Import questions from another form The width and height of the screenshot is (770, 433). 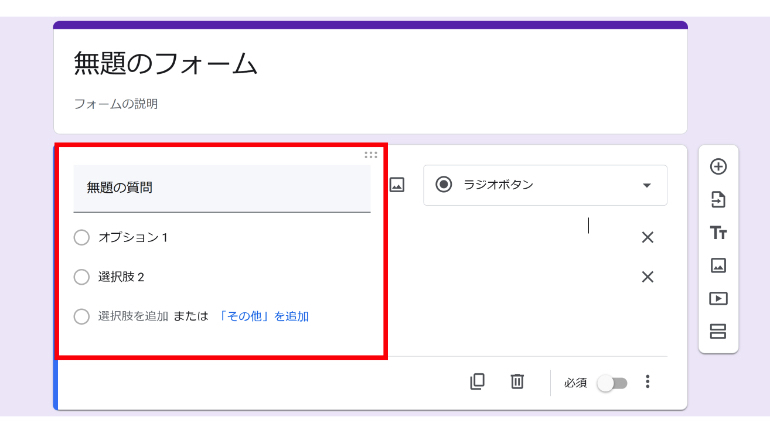pos(718,200)
